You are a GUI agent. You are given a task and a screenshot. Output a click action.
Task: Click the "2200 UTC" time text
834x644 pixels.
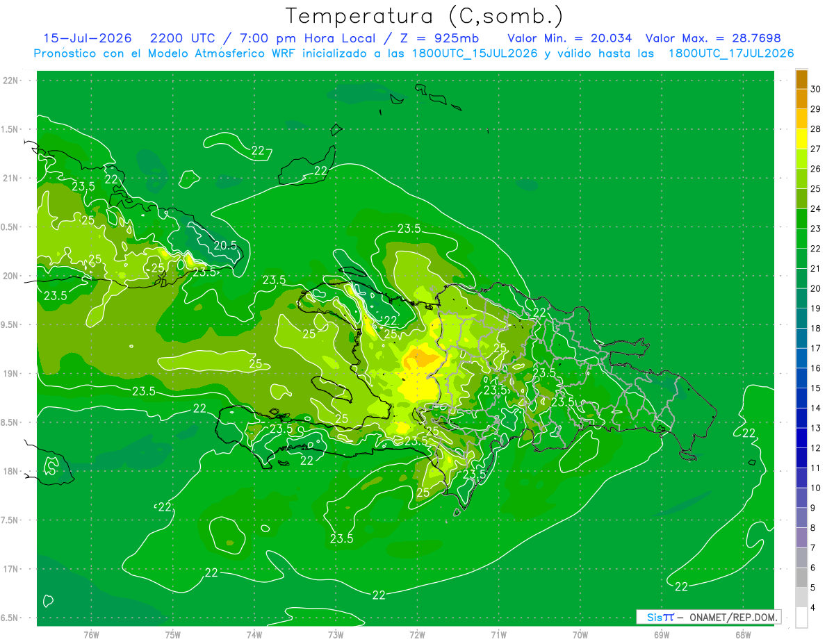183,38
